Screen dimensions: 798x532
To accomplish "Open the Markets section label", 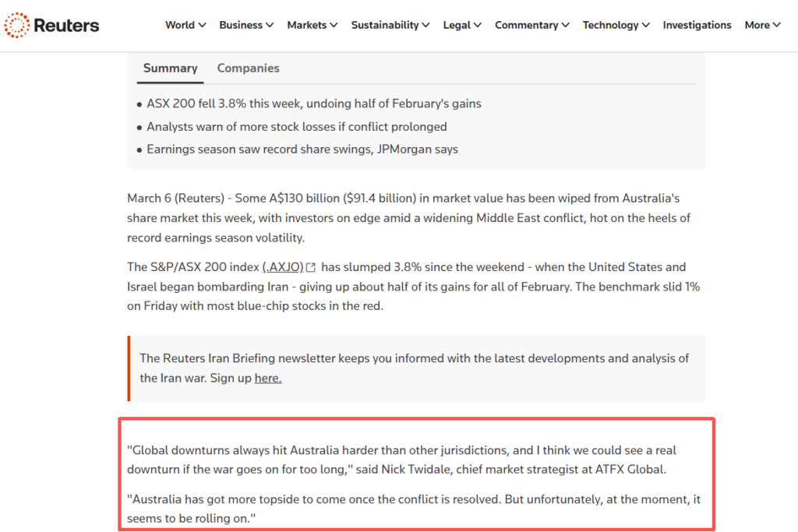I will [306, 25].
